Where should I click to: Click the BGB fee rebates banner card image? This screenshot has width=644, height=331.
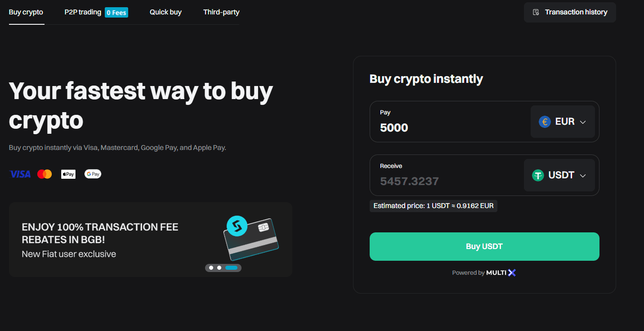click(x=251, y=239)
